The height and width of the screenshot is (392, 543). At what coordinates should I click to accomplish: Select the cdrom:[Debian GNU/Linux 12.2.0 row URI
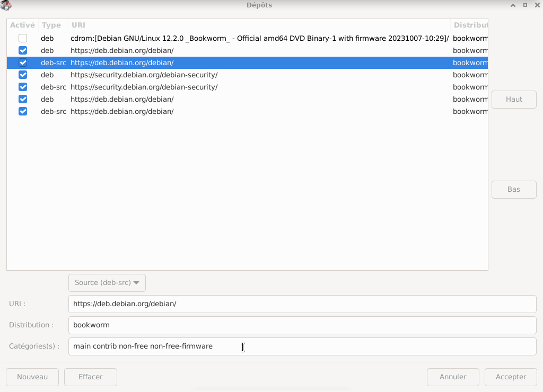point(260,38)
